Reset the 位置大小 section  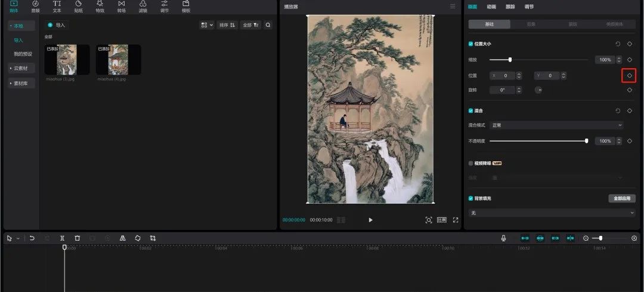[618, 44]
